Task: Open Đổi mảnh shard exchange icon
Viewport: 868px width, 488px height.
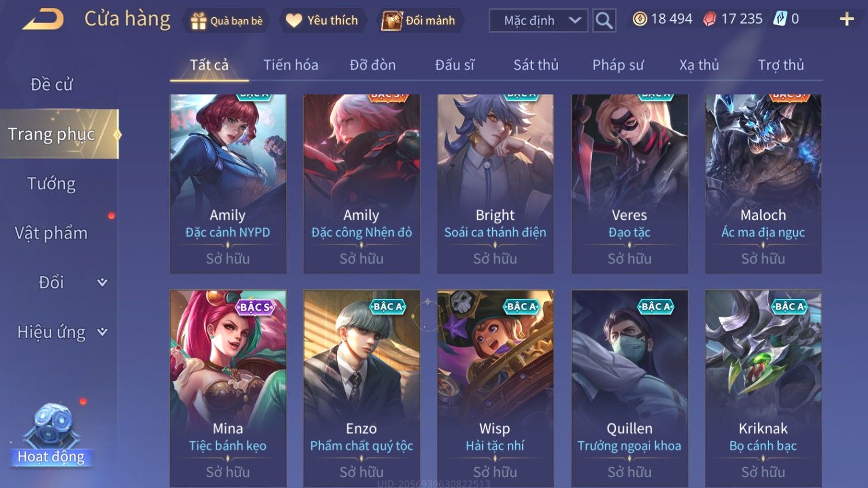Action: (x=391, y=21)
